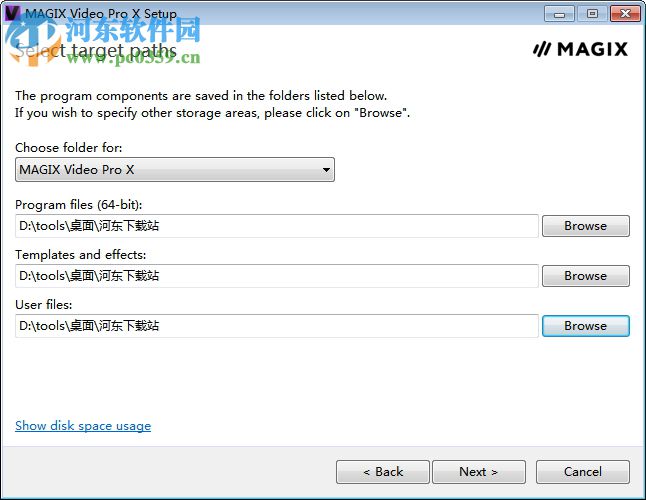Click Browse for User files

[585, 326]
